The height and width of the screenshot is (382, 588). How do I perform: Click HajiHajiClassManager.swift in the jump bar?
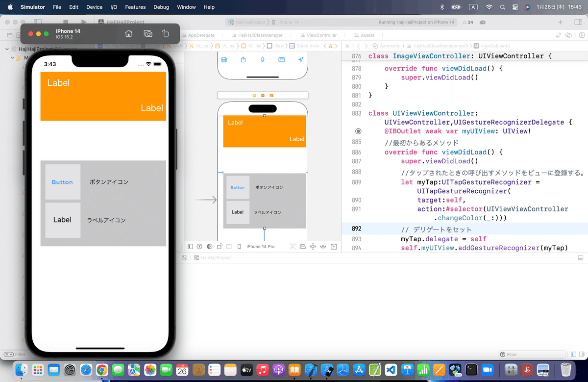(x=438, y=46)
